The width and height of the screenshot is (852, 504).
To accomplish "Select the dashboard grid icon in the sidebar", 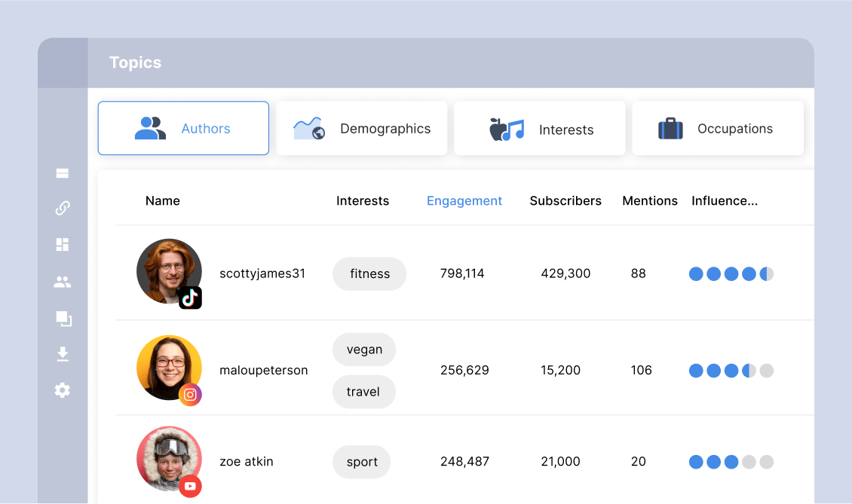I will tap(63, 244).
